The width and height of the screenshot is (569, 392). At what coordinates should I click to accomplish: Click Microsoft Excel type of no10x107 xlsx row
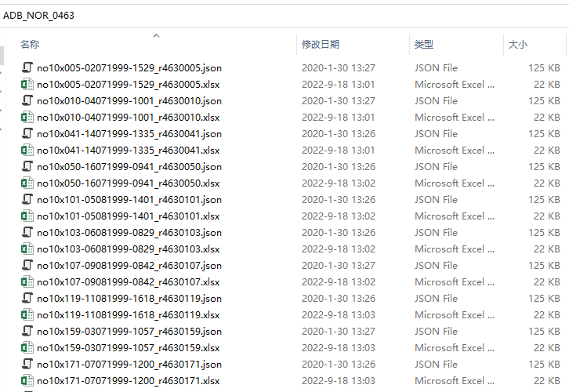(455, 281)
